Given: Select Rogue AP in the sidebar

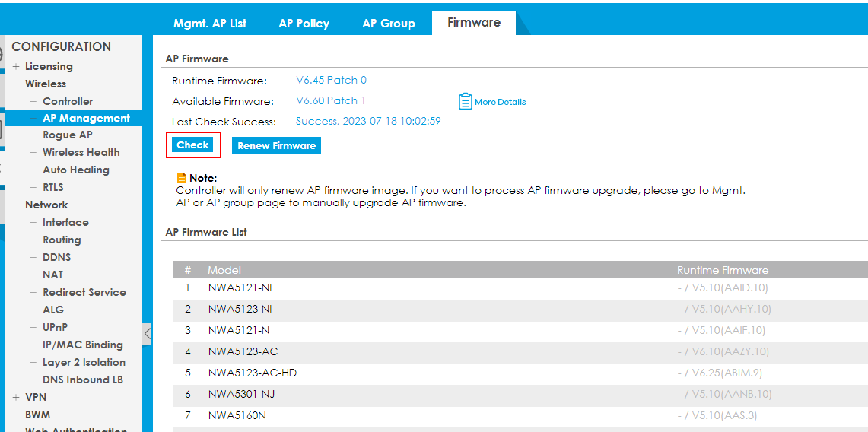Looking at the screenshot, I should 67,135.
